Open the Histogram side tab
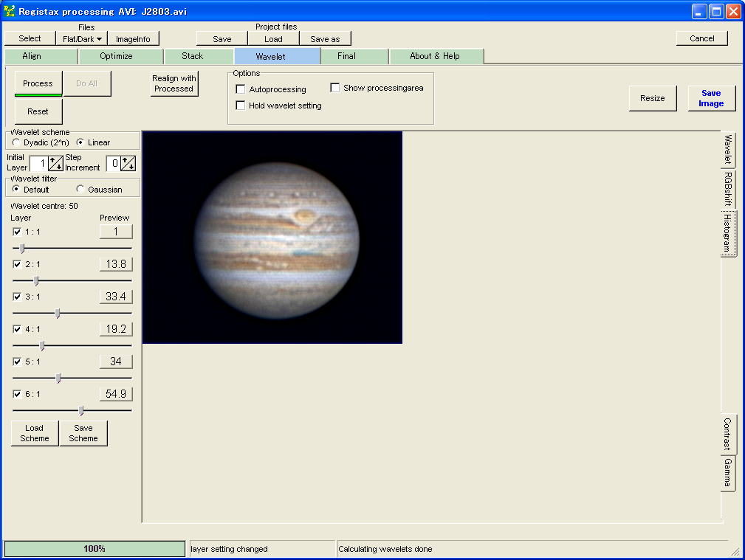Viewport: 745px width, 560px height. click(728, 233)
